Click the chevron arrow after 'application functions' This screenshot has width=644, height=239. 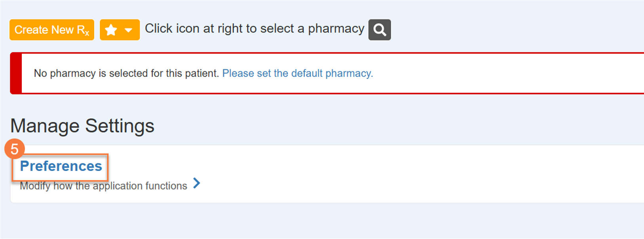[197, 183]
